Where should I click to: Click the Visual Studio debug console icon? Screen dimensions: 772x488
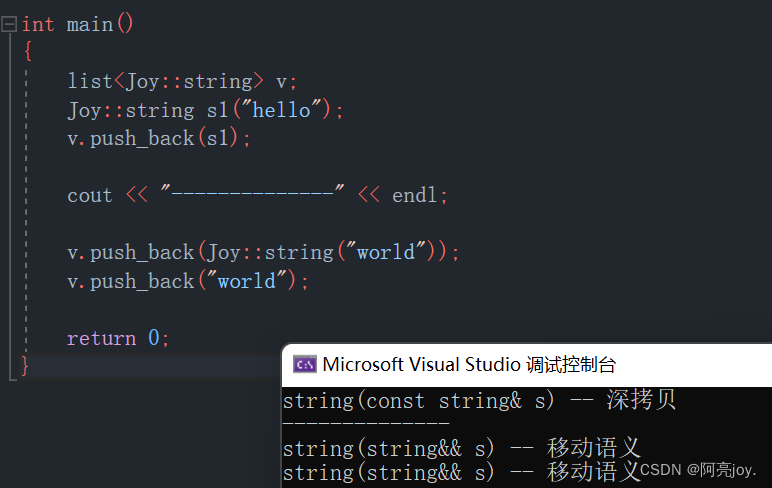[304, 364]
